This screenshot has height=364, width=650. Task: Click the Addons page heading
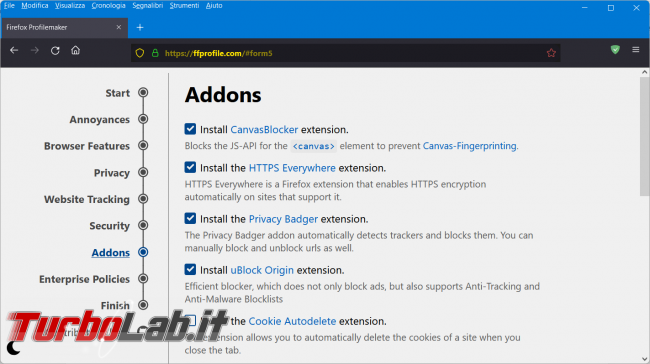223,95
